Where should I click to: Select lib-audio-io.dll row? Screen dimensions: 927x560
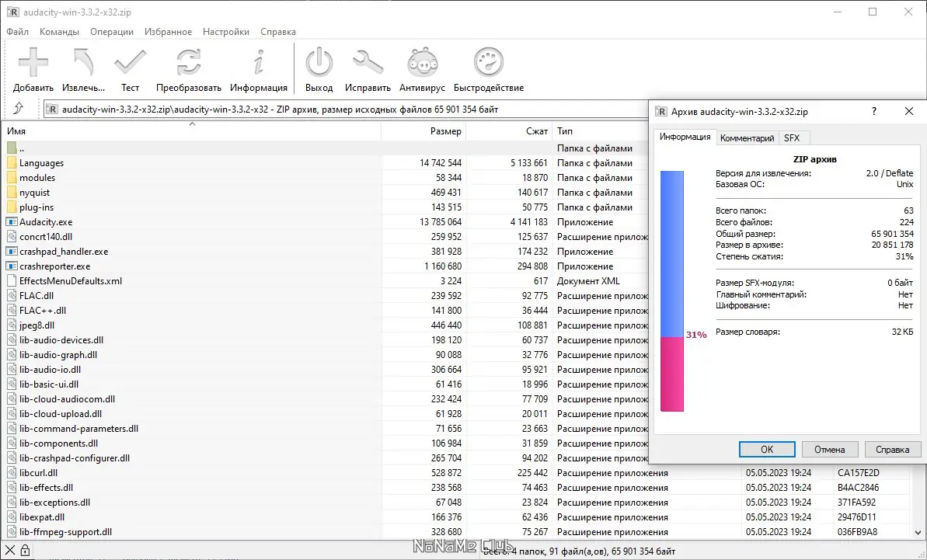click(325, 370)
